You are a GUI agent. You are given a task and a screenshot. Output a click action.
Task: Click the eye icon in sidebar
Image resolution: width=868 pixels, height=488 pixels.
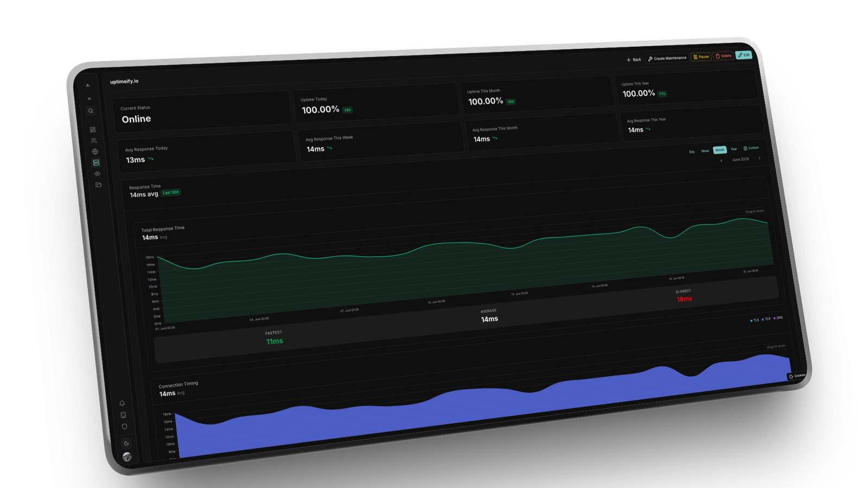[97, 174]
